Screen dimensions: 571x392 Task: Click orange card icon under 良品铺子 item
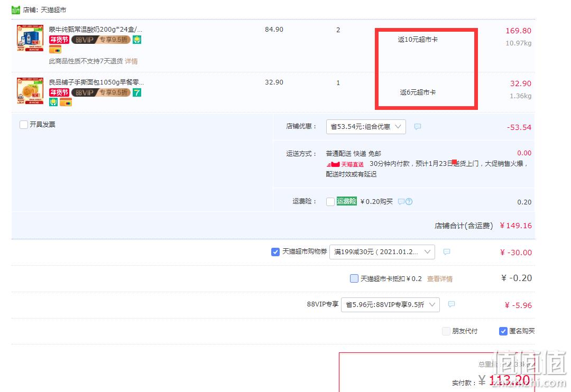(66, 102)
